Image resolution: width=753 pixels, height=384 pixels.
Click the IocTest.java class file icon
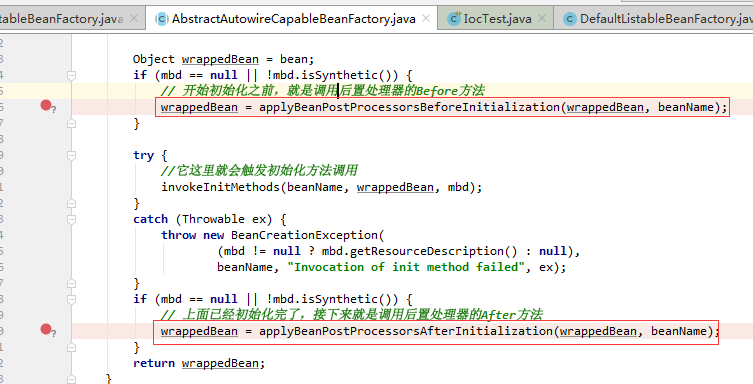pos(454,19)
